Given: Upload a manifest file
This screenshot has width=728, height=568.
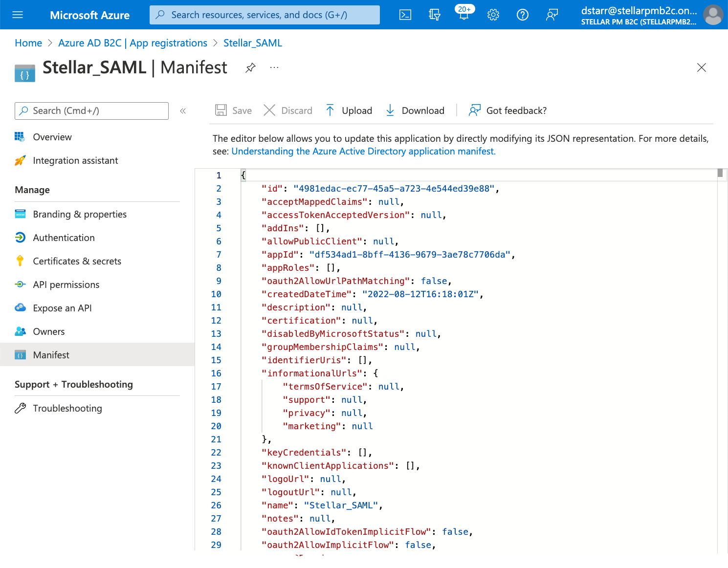Looking at the screenshot, I should (x=349, y=110).
